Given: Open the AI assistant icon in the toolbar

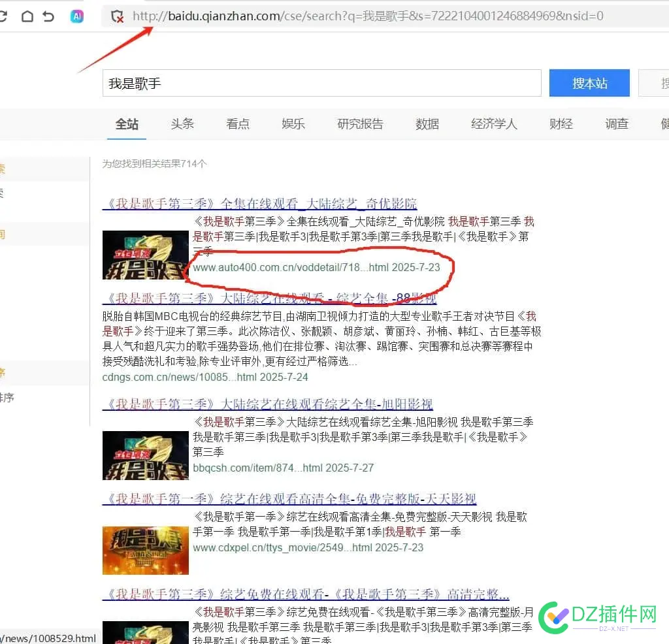Looking at the screenshot, I should [x=76, y=16].
